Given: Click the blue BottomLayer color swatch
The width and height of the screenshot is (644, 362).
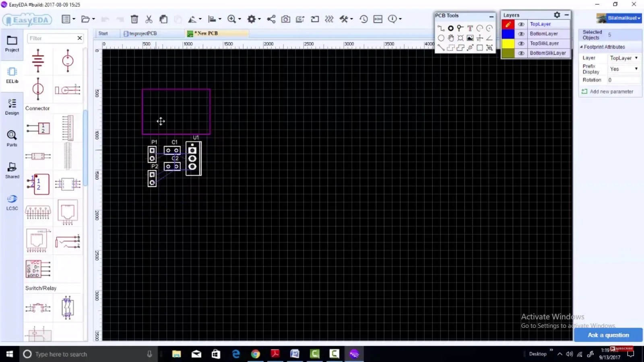Looking at the screenshot, I should coord(508,34).
